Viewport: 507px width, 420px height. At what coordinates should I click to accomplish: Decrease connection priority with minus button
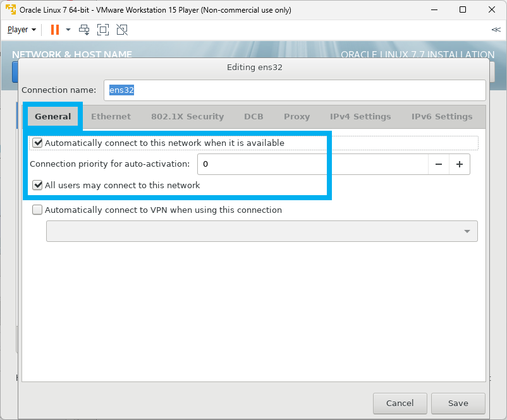click(x=439, y=164)
